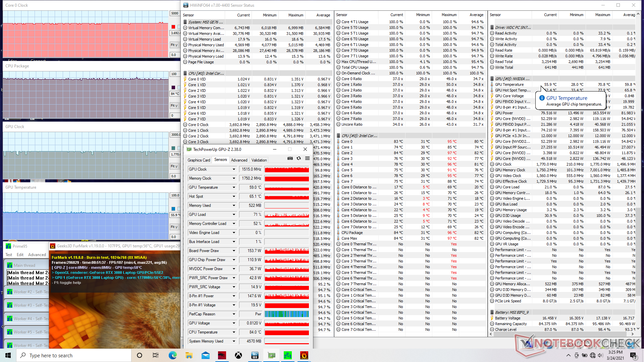This screenshot has width=644, height=362.
Task: Open the Prime95 Test menu
Action: (9, 255)
